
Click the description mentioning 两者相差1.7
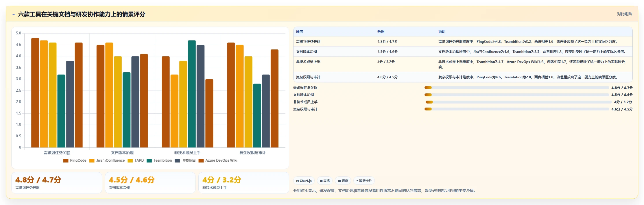(x=532, y=64)
